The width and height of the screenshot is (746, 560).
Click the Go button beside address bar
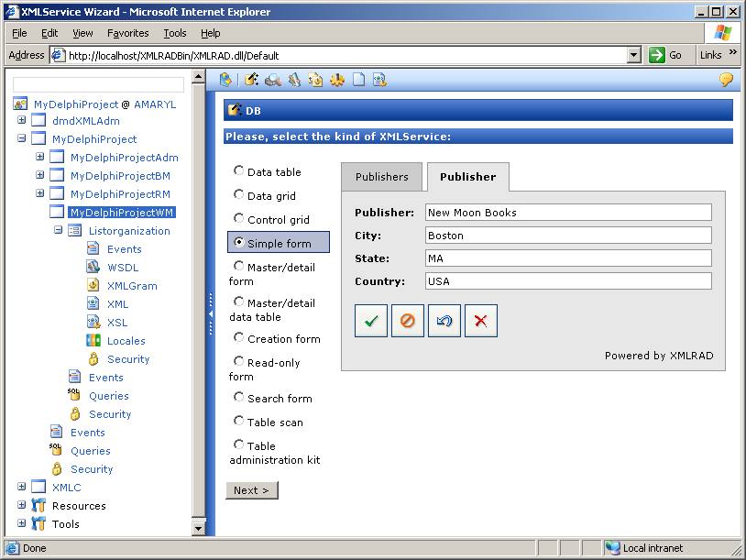tap(667, 55)
